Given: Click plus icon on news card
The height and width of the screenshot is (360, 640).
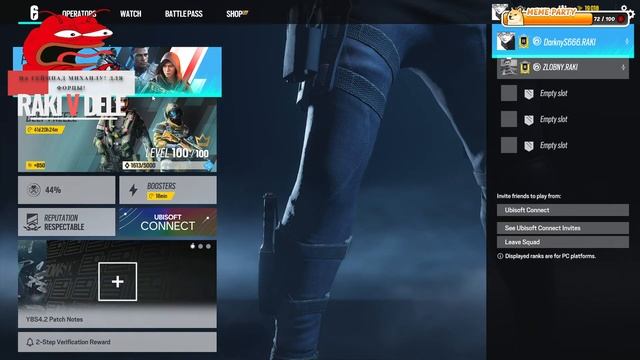Looking at the screenshot, I should pos(118,282).
